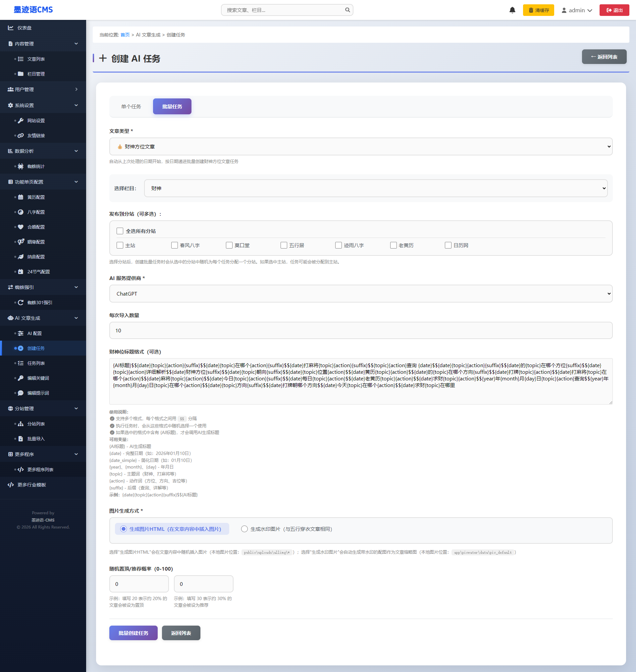This screenshot has height=672, width=636.
Task: Click the search magnifier icon
Action: pos(347,10)
